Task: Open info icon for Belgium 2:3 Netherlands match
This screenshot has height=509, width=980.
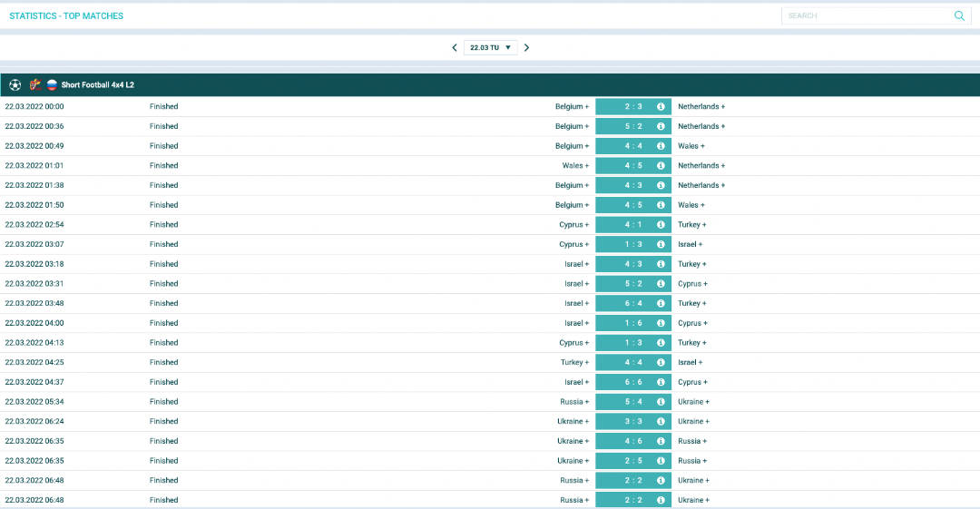Action: click(661, 107)
